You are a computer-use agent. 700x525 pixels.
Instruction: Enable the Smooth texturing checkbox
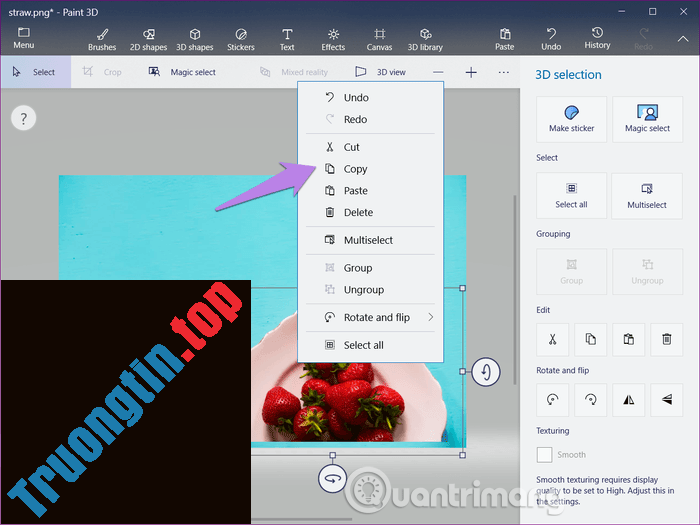(544, 455)
